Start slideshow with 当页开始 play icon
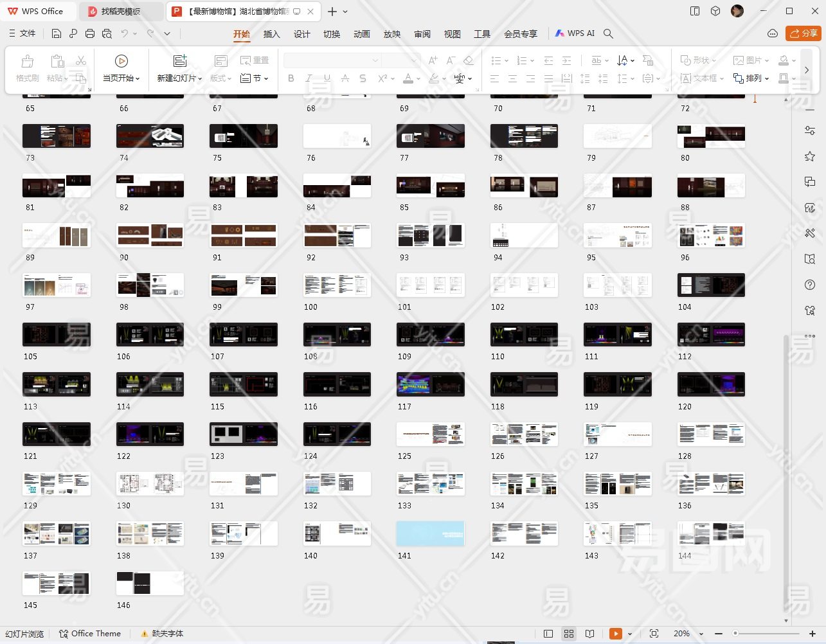 coord(121,61)
